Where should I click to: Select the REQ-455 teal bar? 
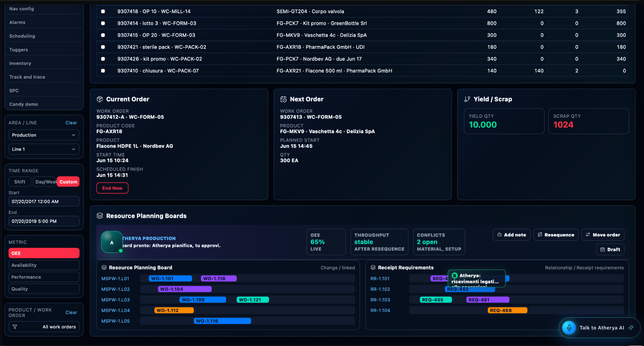pos(436,300)
